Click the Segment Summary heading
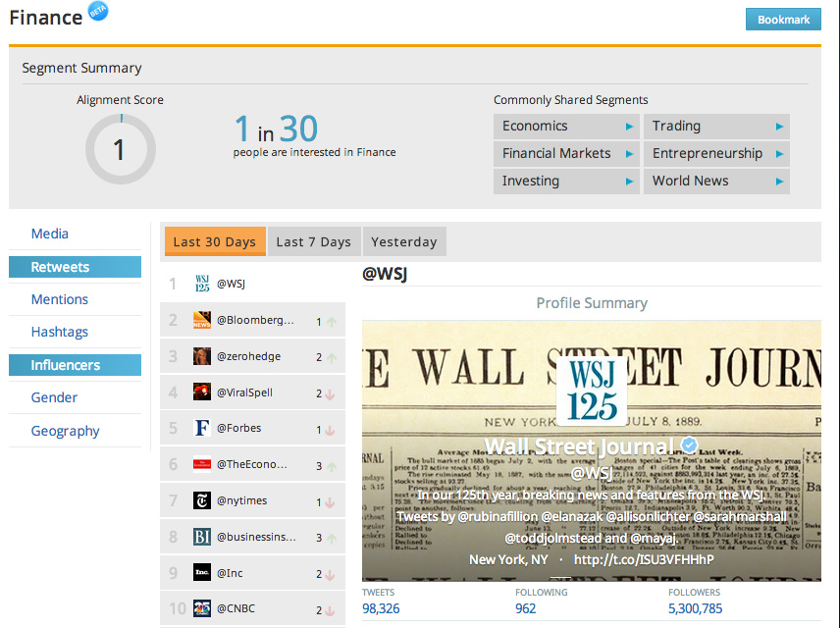 pos(82,68)
